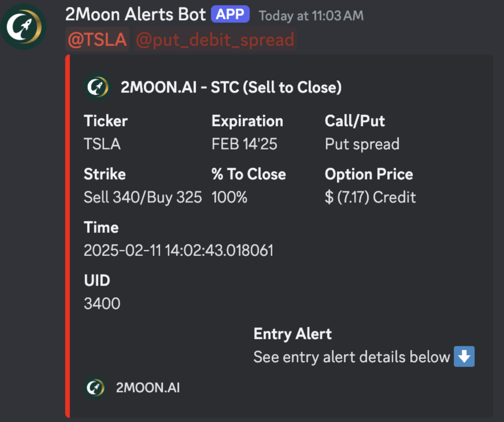Viewport: 504px width, 422px height.
Task: Click the @put_debit_spread mention tag
Action: click(215, 40)
